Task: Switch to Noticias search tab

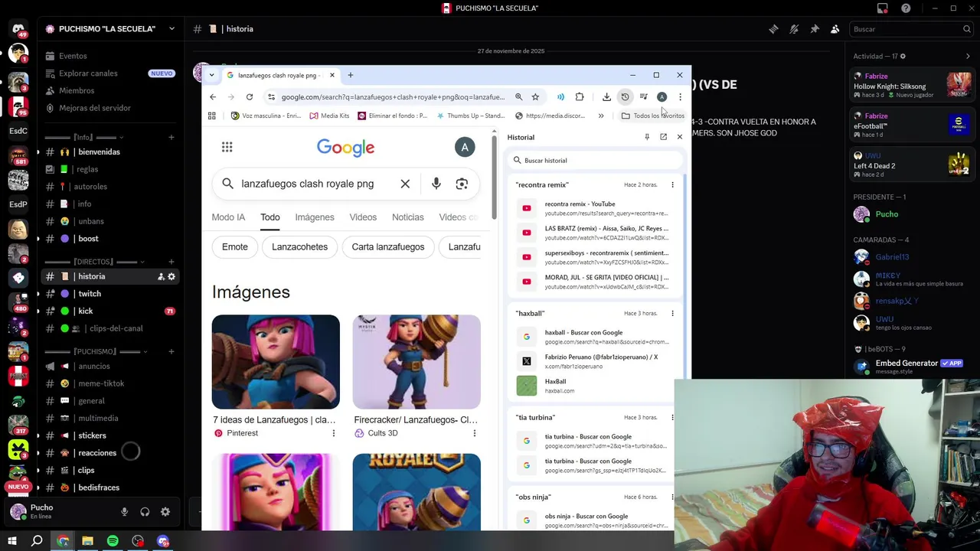Action: [408, 217]
